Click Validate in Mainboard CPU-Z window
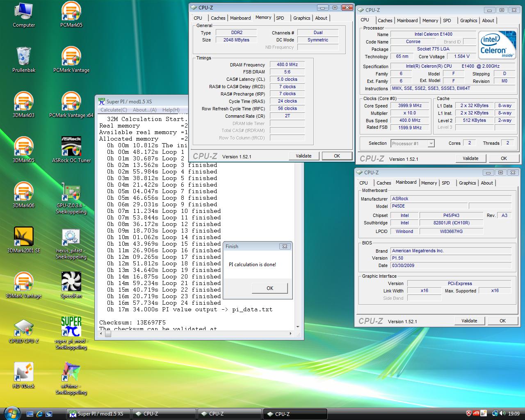 (x=469, y=321)
